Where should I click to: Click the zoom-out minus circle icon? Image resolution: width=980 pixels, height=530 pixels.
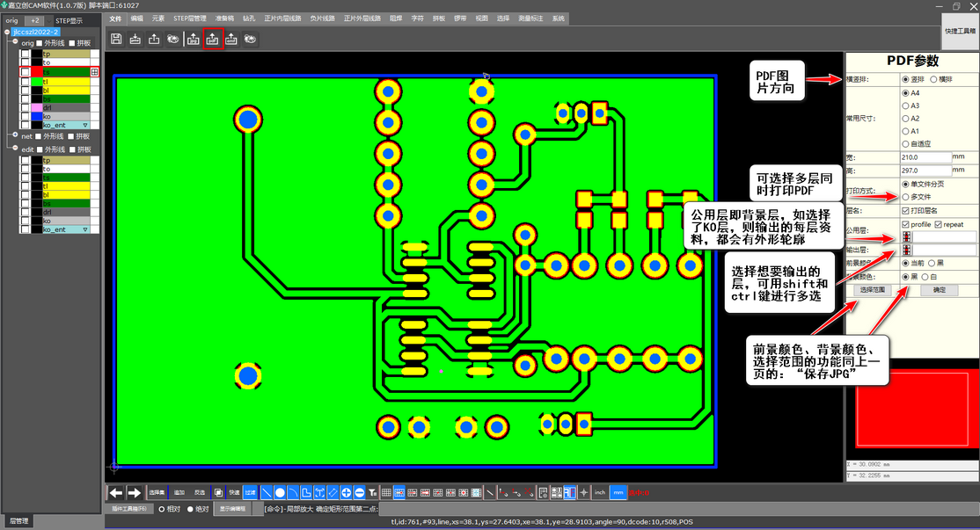coord(360,492)
